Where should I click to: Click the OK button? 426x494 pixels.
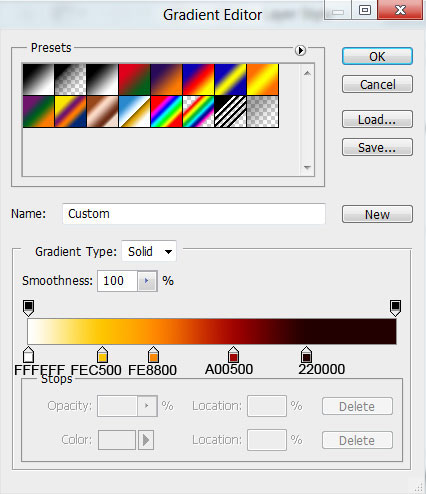377,56
